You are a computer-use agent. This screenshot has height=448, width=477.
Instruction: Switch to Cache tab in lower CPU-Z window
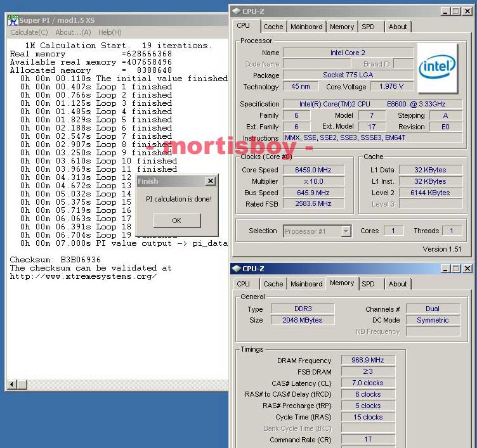click(273, 284)
